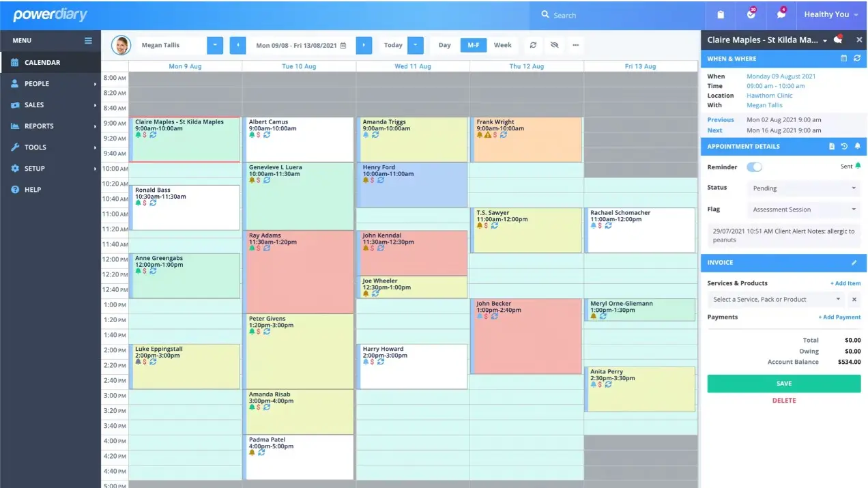This screenshot has width=868, height=488.
Task: Click the recurrence icon in When & Where header
Action: click(x=858, y=58)
